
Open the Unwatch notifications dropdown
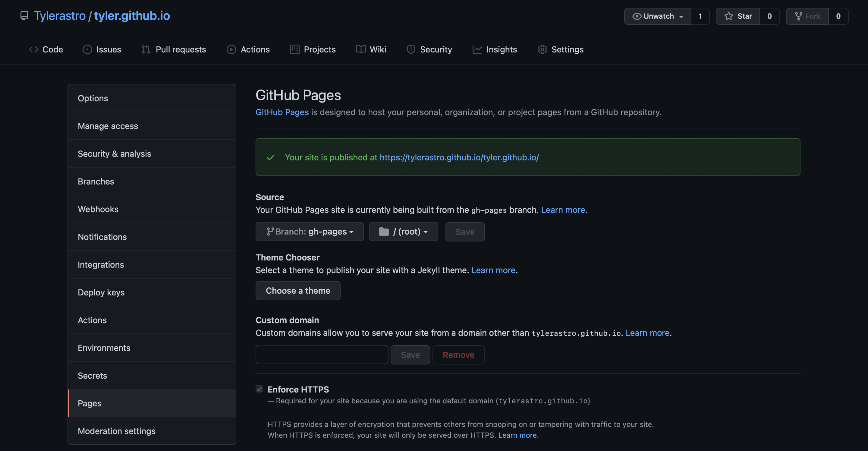(658, 16)
